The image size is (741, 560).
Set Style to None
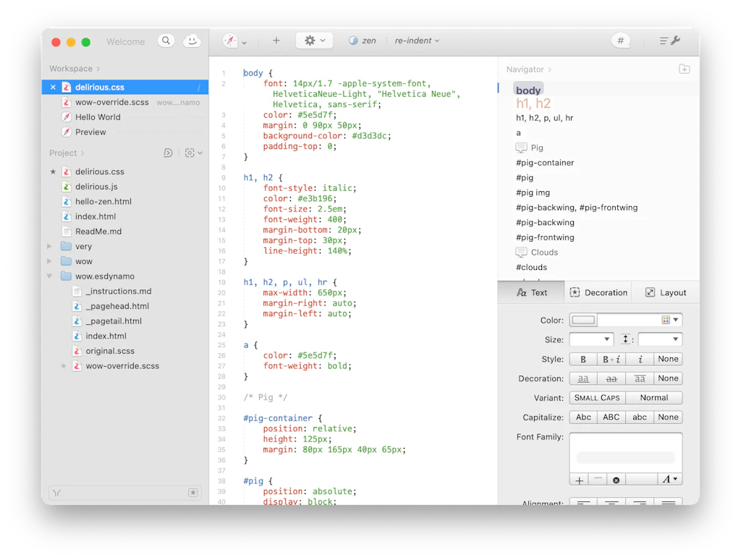668,359
